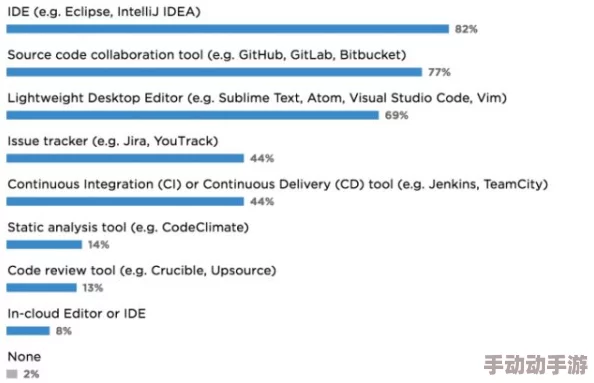Click the CI/CD tool 44% bar
Image resolution: width=594 pixels, height=383 pixels.
click(x=125, y=202)
